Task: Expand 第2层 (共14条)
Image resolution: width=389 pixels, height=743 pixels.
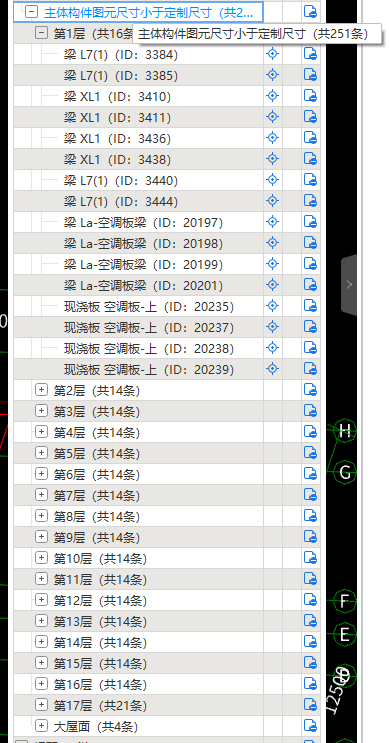Action: click(x=42, y=390)
